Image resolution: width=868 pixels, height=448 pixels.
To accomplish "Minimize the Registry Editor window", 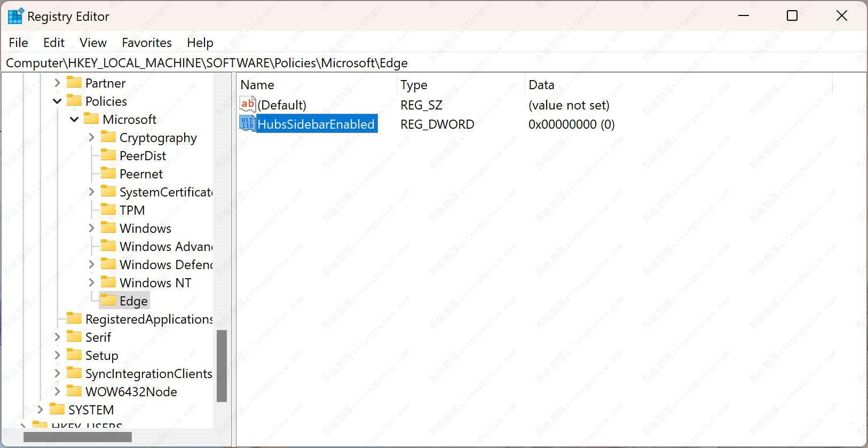I will click(x=744, y=15).
